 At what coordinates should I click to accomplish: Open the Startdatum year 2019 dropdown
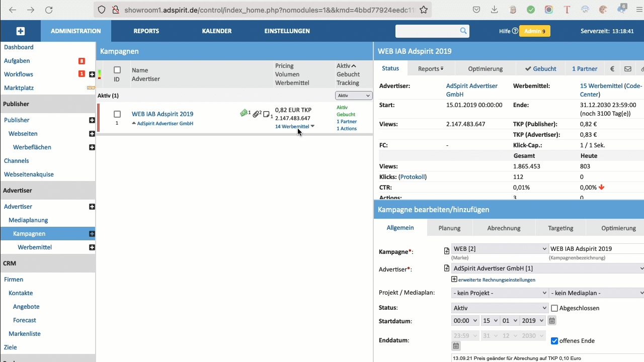pyautogui.click(x=533, y=321)
